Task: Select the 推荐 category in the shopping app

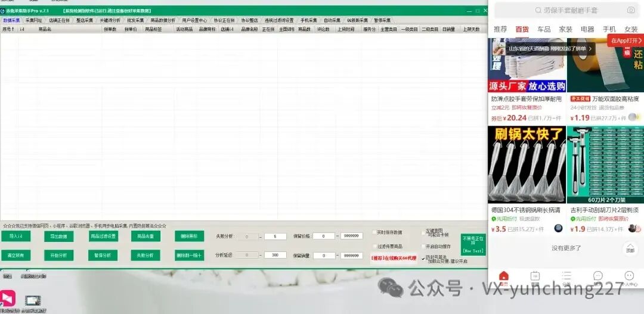Action: click(x=500, y=30)
